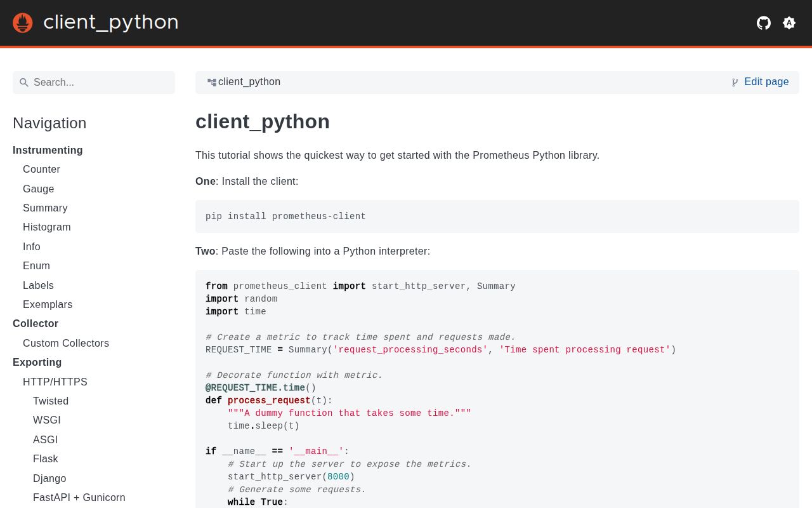This screenshot has width=812, height=508.
Task: Click the client_python breadcrumb entry
Action: (249, 82)
